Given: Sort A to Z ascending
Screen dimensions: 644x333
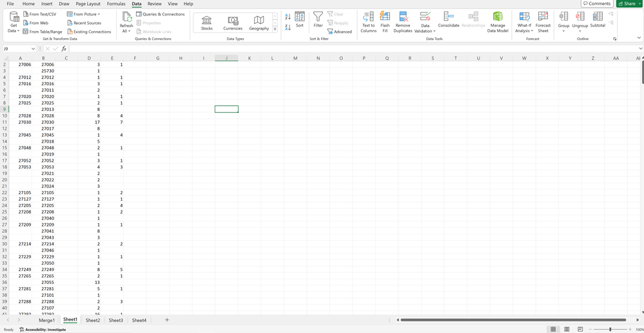Looking at the screenshot, I should (288, 17).
